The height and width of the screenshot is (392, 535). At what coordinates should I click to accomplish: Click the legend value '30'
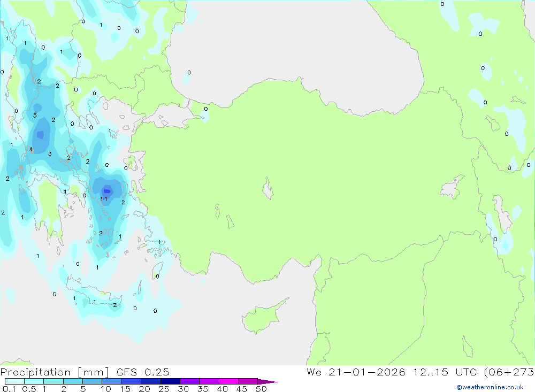point(183,389)
